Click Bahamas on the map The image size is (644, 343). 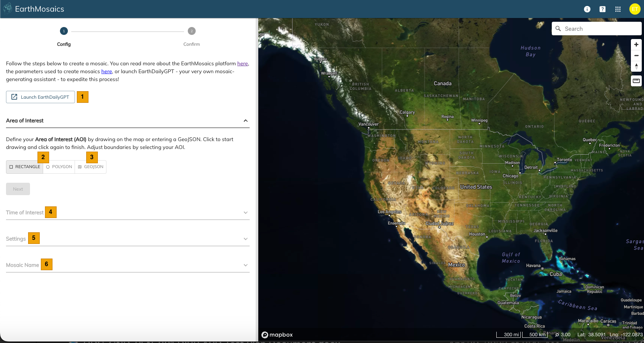pos(567,259)
